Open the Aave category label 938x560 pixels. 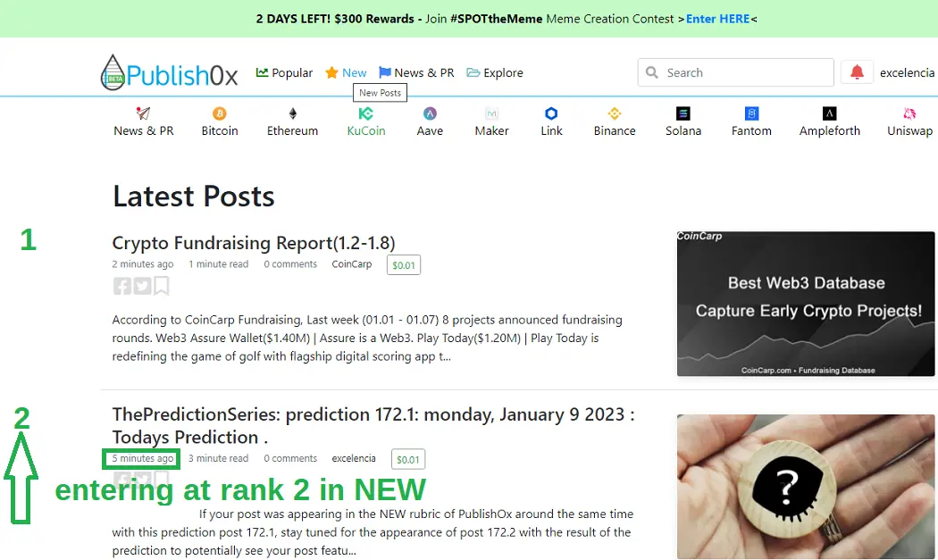coord(430,130)
